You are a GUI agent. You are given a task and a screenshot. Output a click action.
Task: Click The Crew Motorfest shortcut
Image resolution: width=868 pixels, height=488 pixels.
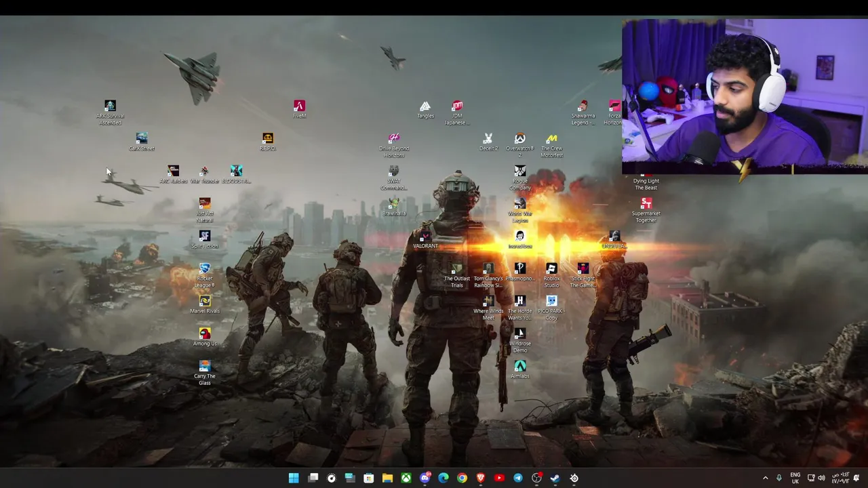pyautogui.click(x=551, y=145)
